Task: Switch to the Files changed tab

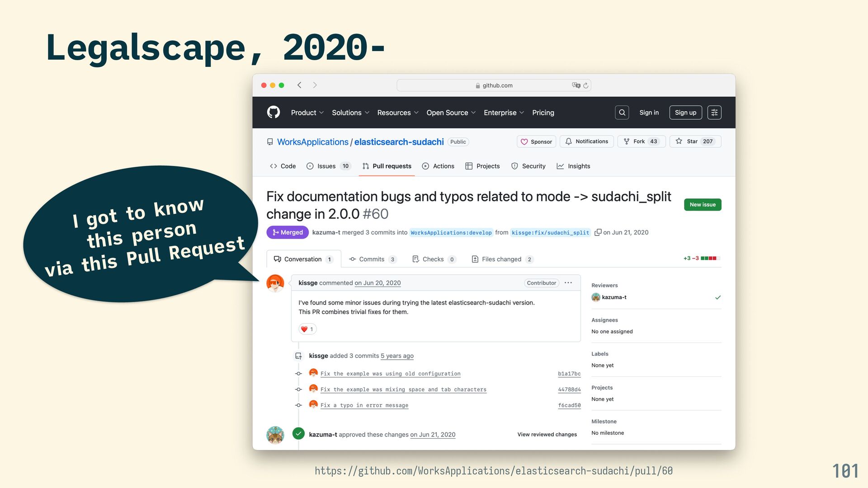Action: 501,259
